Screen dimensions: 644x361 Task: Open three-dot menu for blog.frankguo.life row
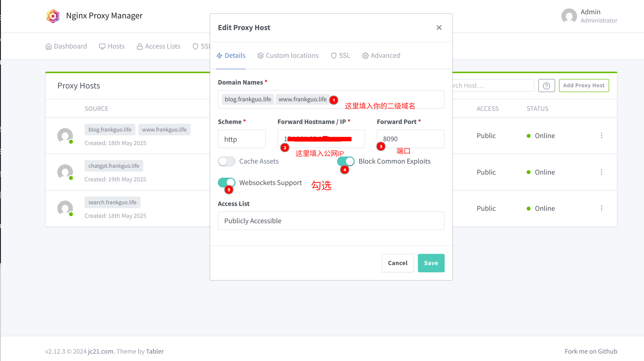click(601, 136)
